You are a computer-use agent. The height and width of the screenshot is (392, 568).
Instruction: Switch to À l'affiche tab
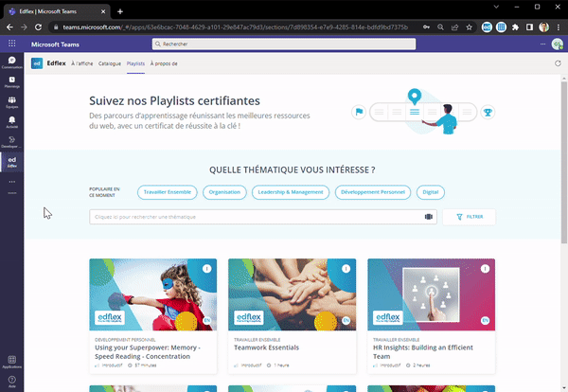81,63
